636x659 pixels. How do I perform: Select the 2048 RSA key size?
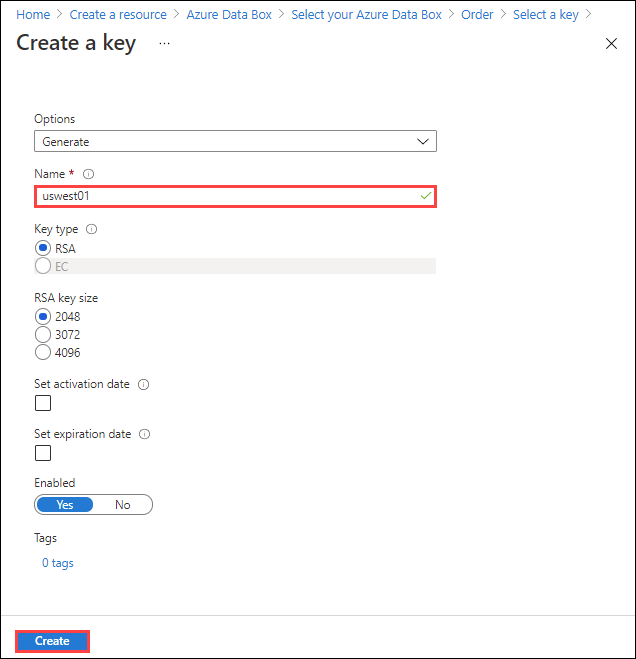coord(43,316)
